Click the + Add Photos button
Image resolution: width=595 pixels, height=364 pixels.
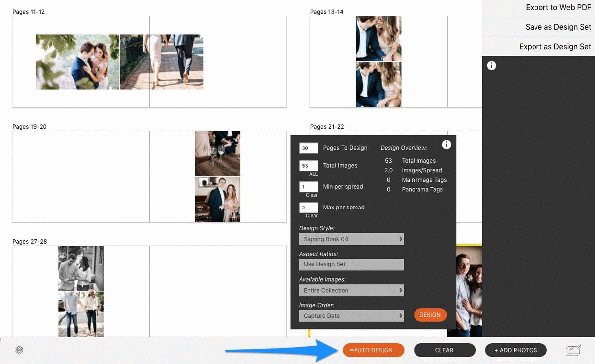516,350
